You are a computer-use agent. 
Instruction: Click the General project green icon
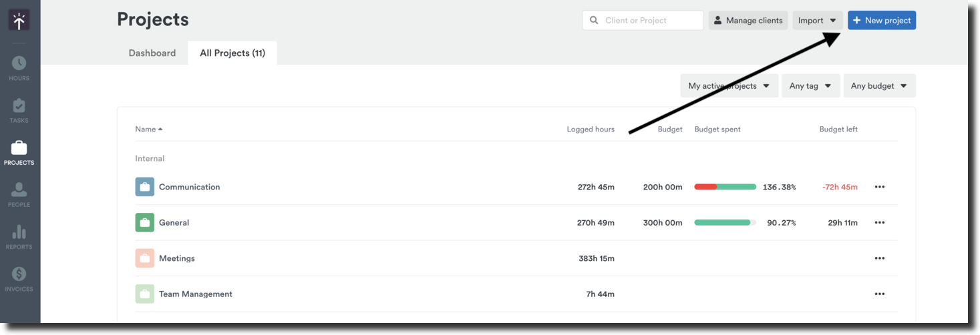tap(144, 223)
